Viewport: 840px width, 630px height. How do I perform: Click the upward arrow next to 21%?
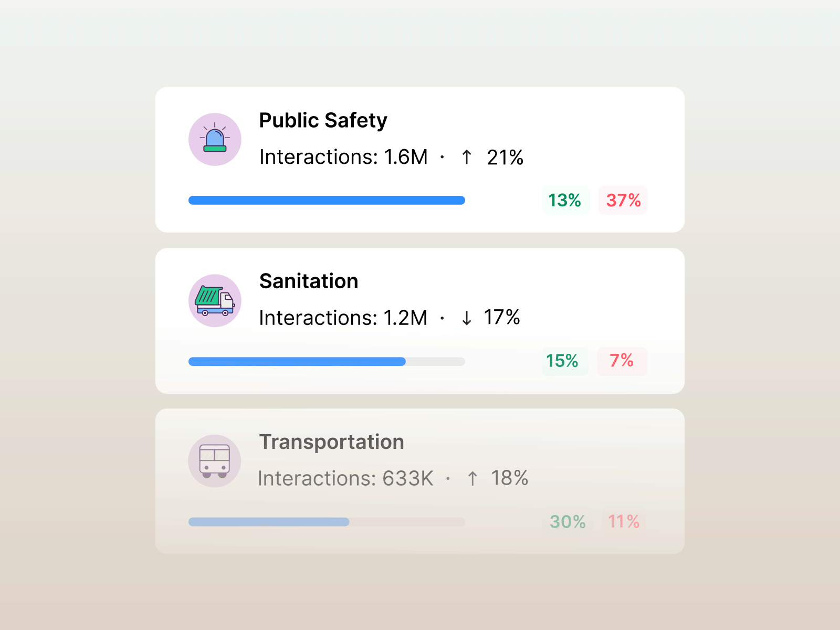pyautogui.click(x=466, y=156)
